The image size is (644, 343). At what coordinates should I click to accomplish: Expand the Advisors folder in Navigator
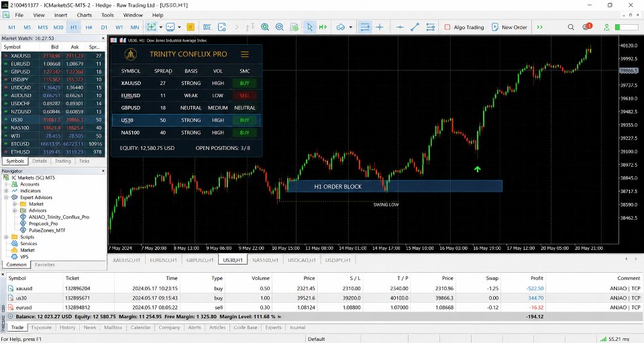coord(15,210)
